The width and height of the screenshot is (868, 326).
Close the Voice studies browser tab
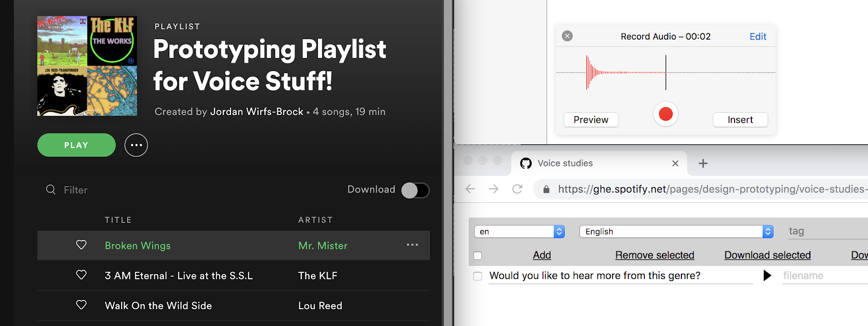[675, 163]
